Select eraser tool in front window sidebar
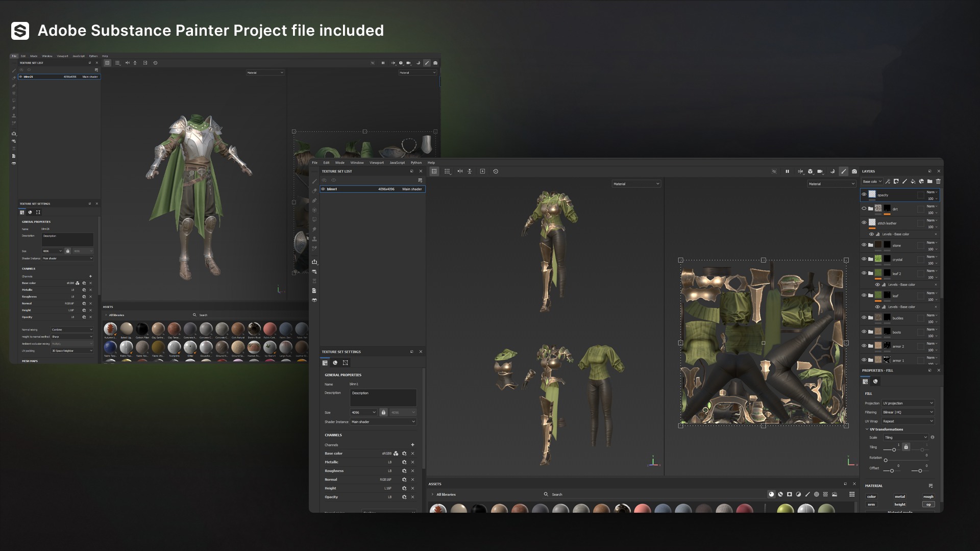The width and height of the screenshot is (980, 551). [314, 191]
